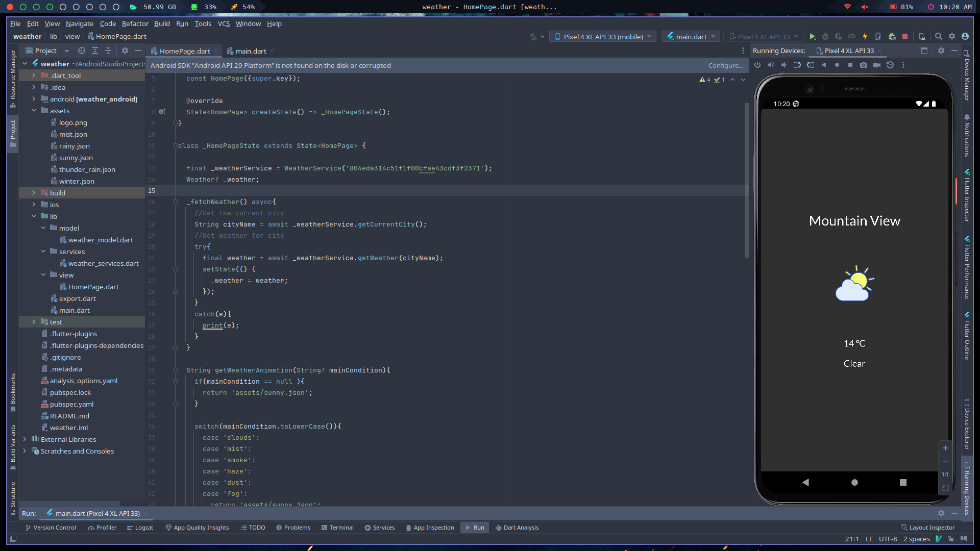Rotate the emulator left

(x=797, y=65)
